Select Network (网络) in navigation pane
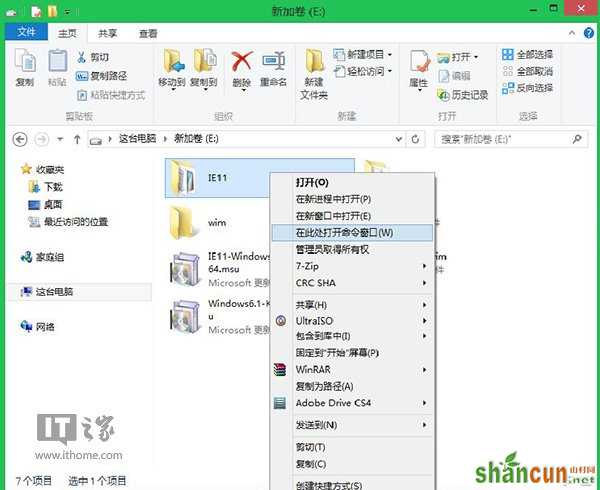This screenshot has width=600, height=490. 38,327
